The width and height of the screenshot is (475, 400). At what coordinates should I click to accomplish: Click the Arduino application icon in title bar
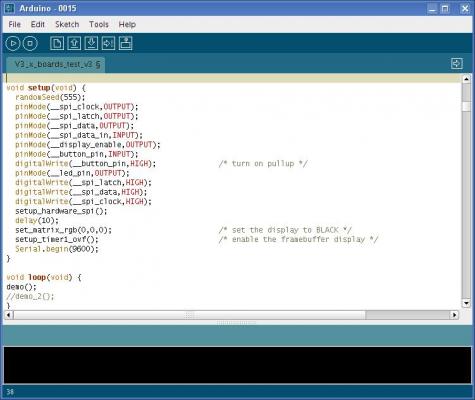point(10,8)
